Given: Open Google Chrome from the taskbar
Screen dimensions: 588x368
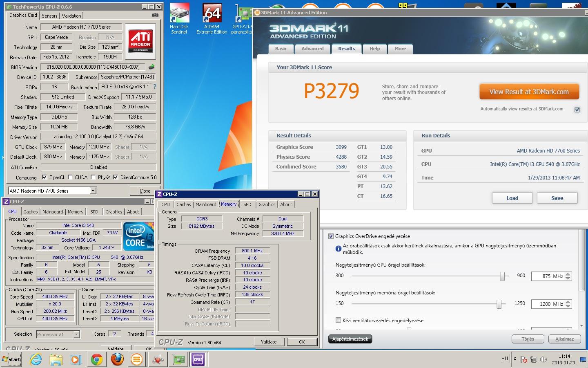Looking at the screenshot, I should pyautogui.click(x=97, y=359).
